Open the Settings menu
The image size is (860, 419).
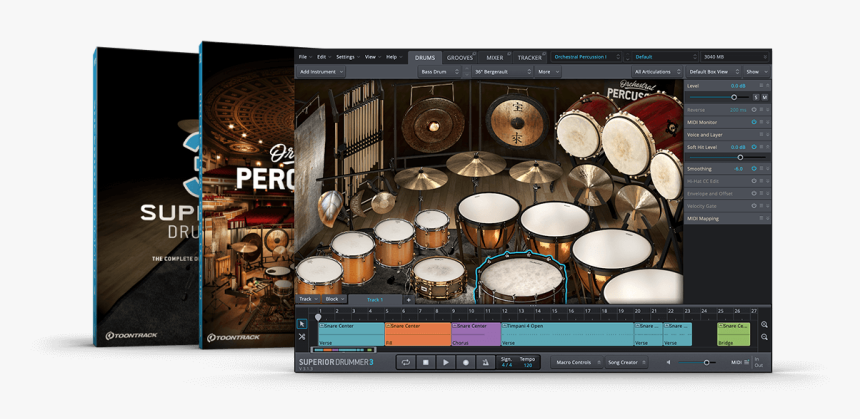[x=347, y=57]
